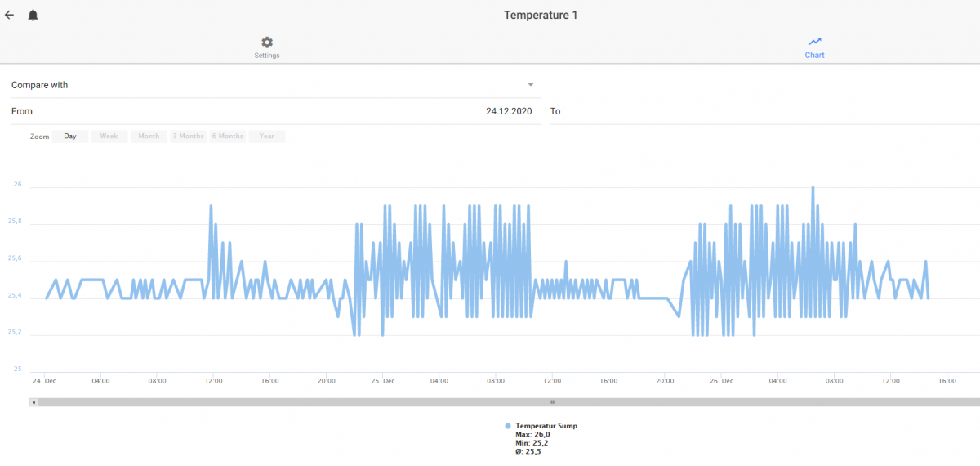Click the To date field

coord(764,111)
